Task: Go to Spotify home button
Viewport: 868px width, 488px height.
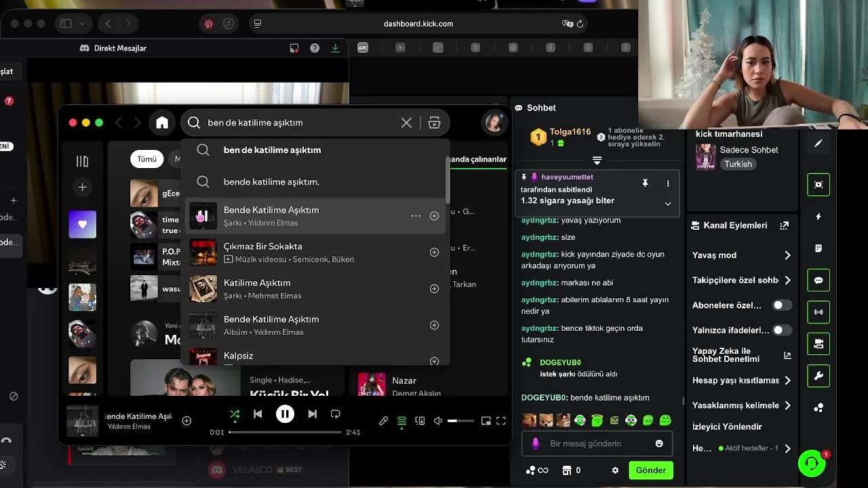Action: coord(162,123)
